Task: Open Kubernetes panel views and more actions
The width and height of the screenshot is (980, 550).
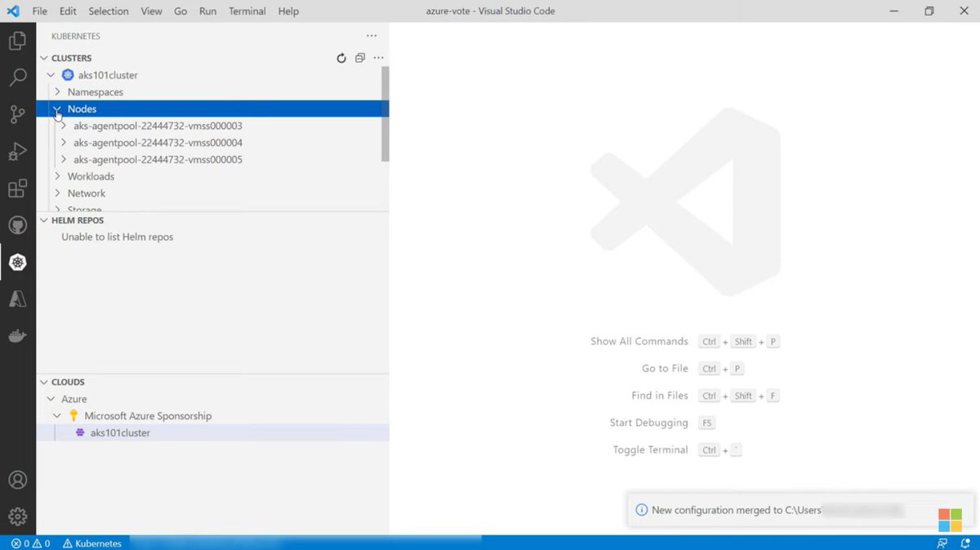Action: pyautogui.click(x=372, y=36)
